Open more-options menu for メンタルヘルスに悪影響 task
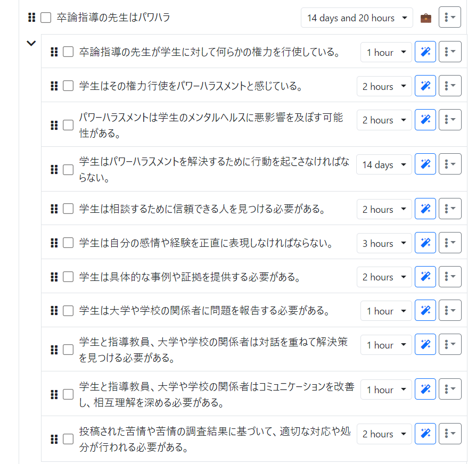 click(450, 120)
